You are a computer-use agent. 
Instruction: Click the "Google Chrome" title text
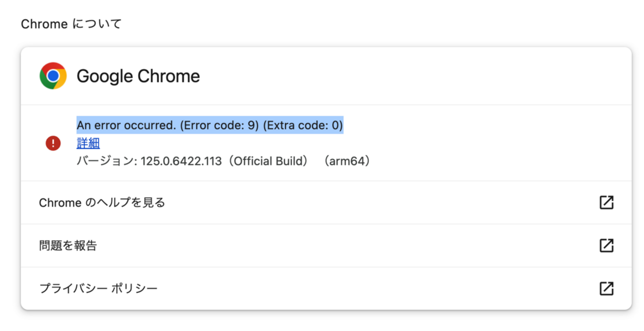pyautogui.click(x=138, y=76)
